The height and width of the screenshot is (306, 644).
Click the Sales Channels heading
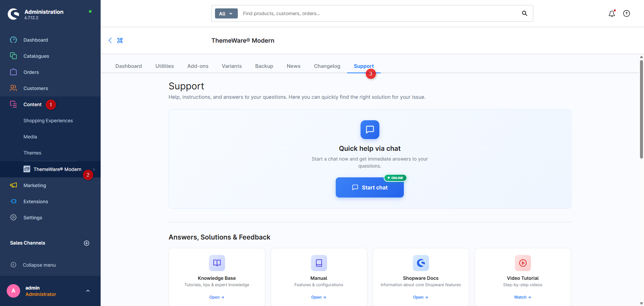(28, 243)
